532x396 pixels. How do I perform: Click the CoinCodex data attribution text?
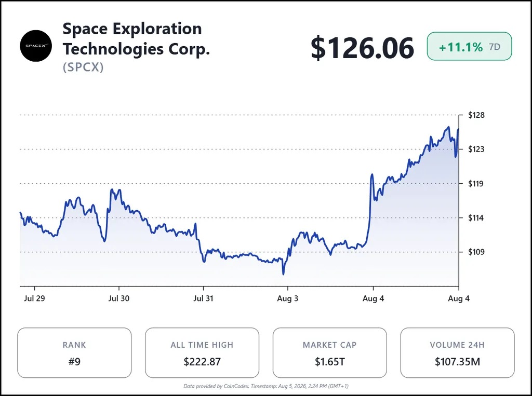click(266, 386)
